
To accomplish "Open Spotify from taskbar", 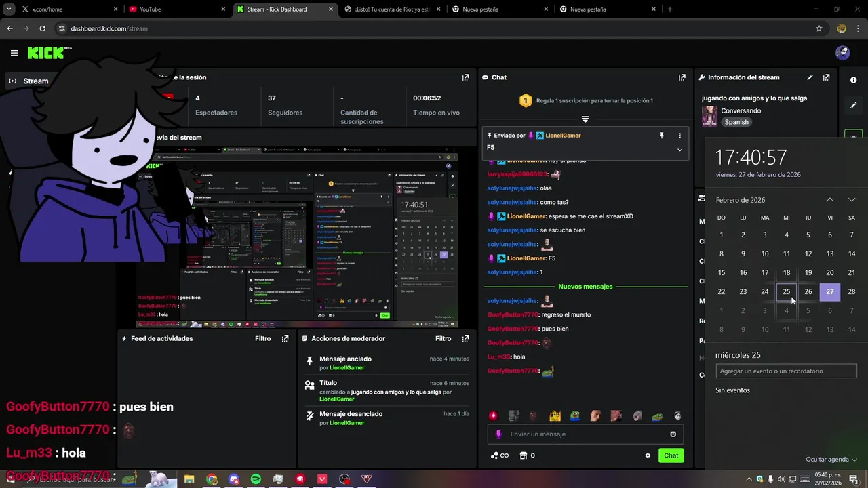I will pos(256,479).
